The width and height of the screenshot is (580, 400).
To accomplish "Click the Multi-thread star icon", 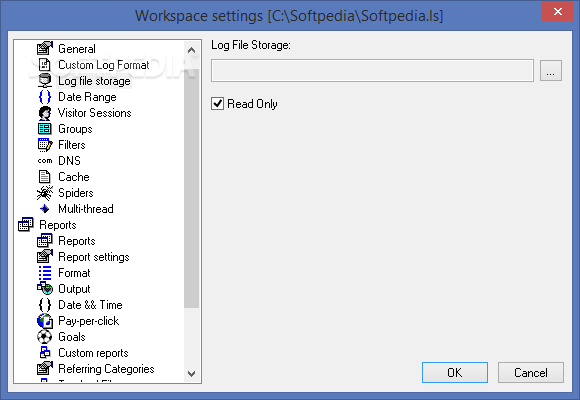I will (x=45, y=209).
